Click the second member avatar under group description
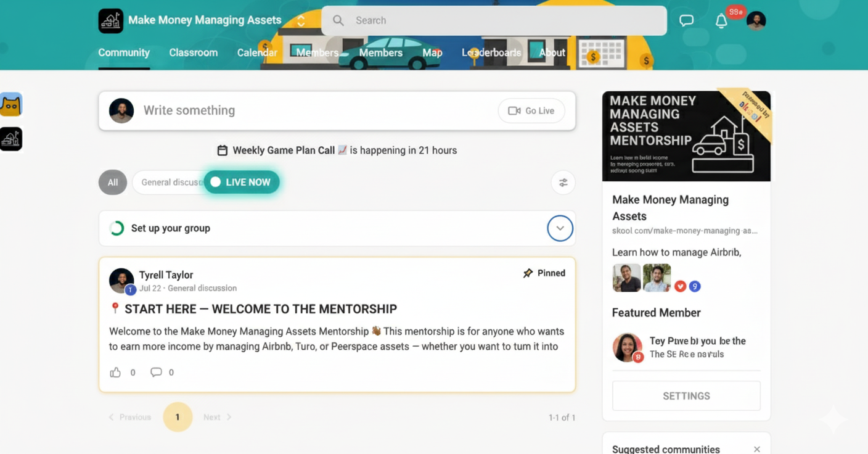 [x=657, y=278]
